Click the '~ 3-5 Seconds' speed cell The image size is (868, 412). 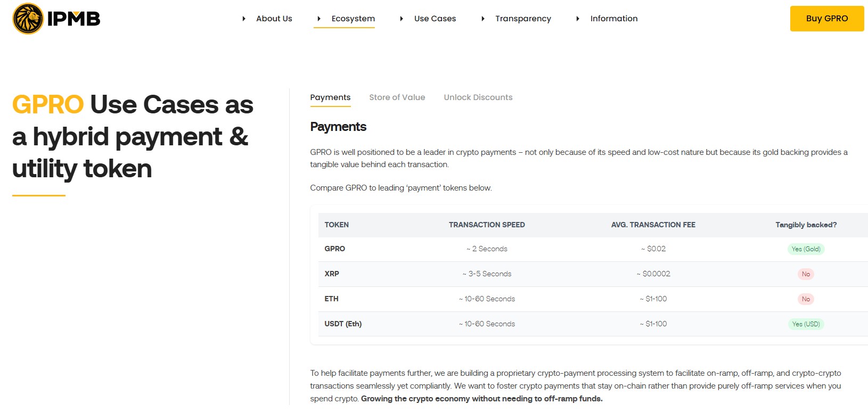point(487,274)
